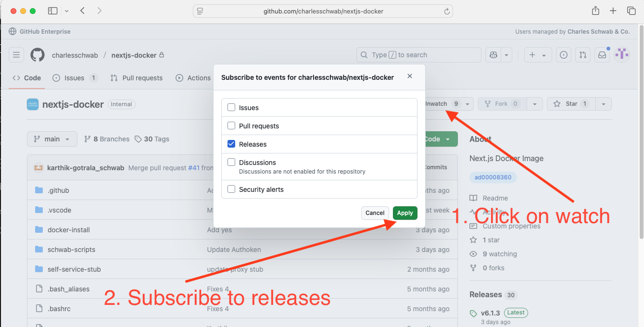
Task: Expand the main branch dropdown
Action: tap(52, 139)
